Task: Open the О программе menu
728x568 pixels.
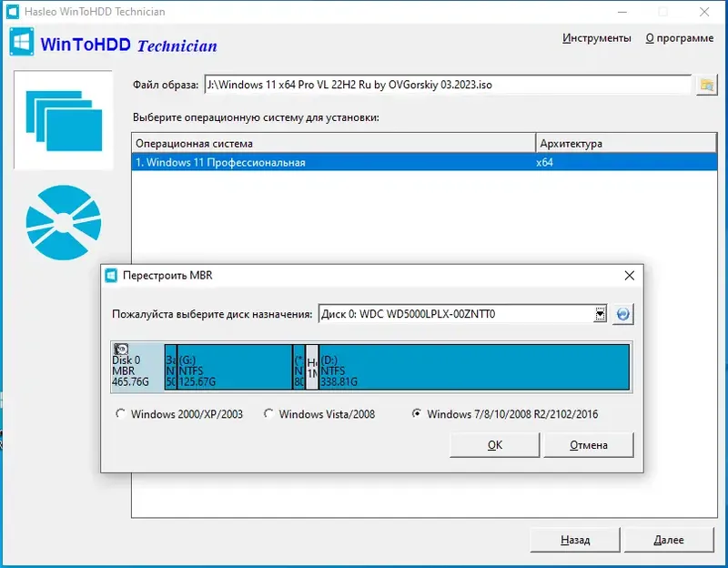Action: pyautogui.click(x=679, y=38)
